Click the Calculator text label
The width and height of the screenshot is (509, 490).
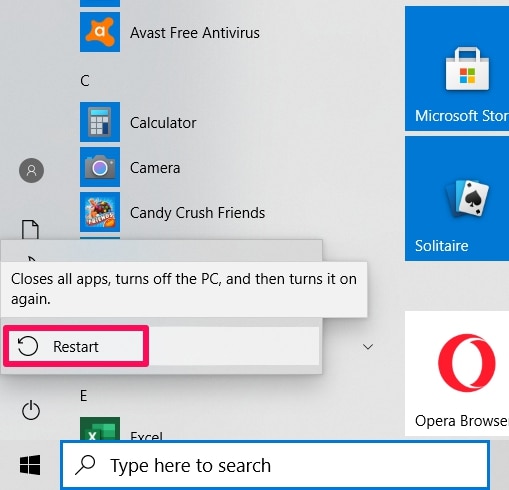tap(163, 123)
